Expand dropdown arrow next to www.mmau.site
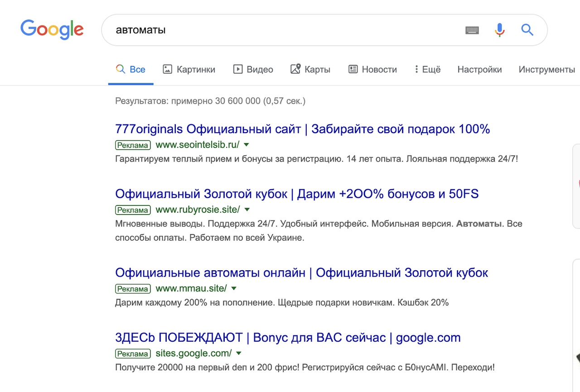 234,288
